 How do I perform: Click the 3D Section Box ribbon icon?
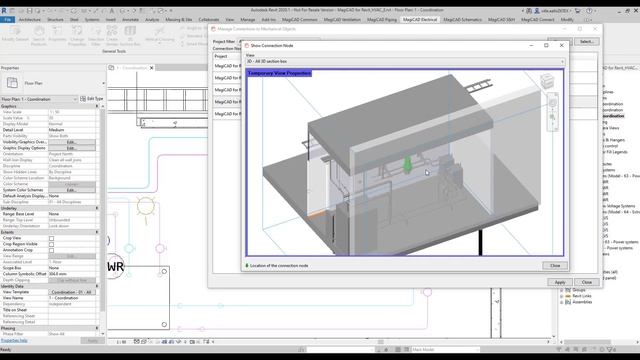[130, 31]
